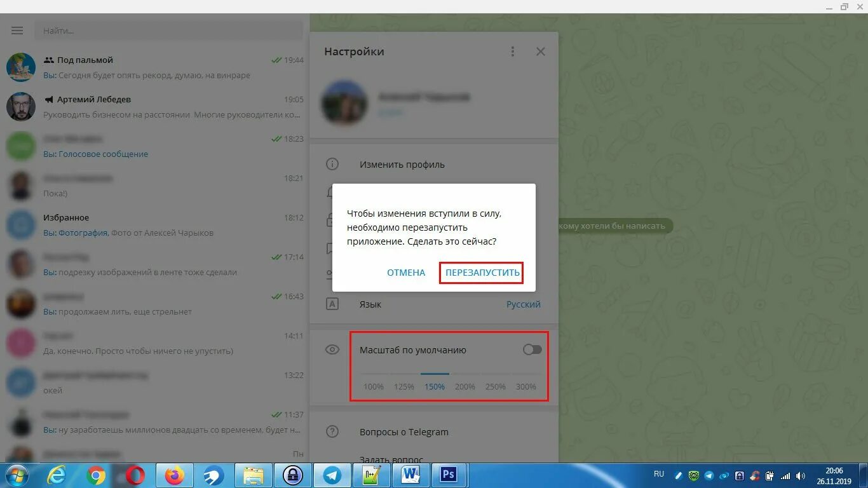This screenshot has width=868, height=488.
Task: Click the padlock icon in system tray
Action: 739,475
